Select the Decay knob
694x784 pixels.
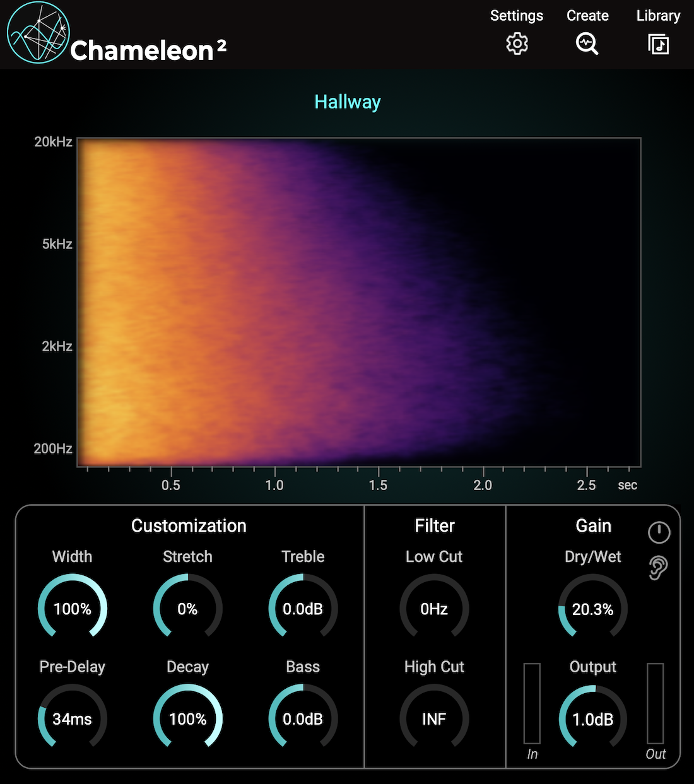coord(187,718)
